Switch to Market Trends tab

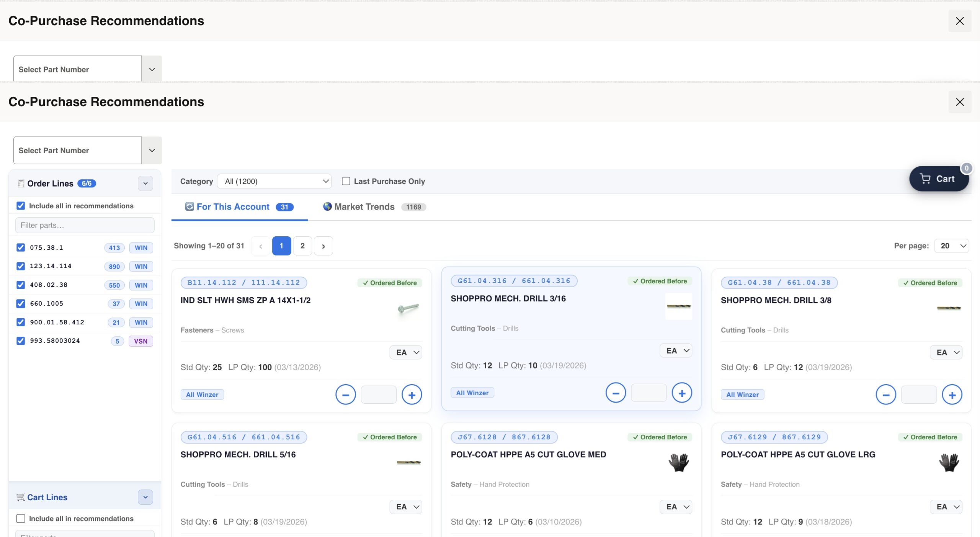pyautogui.click(x=374, y=207)
